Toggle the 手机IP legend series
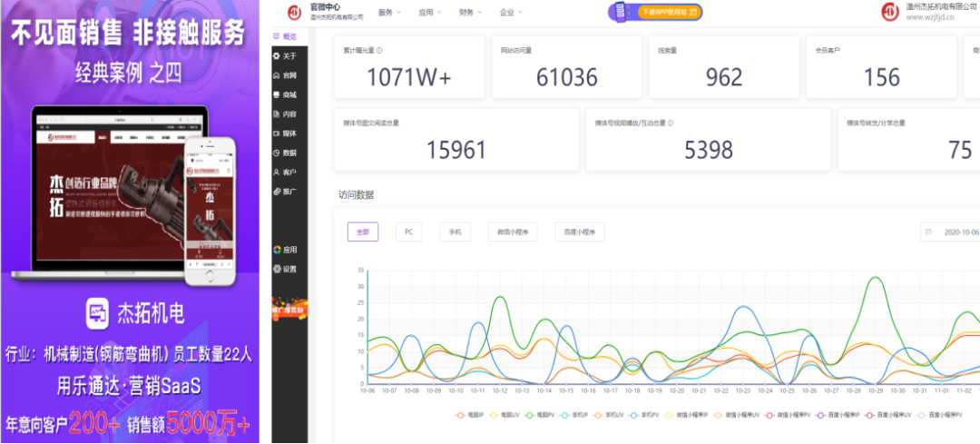 coord(574,415)
